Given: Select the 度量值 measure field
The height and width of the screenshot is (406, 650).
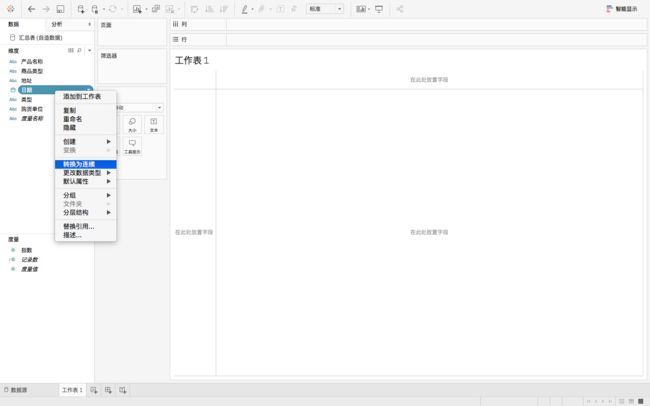Looking at the screenshot, I should click(29, 269).
